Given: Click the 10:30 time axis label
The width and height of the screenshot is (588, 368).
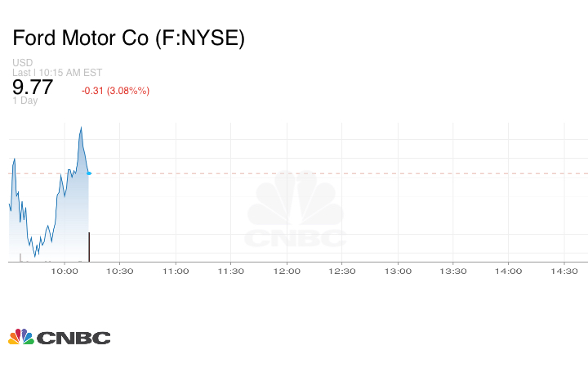Looking at the screenshot, I should click(x=120, y=271).
